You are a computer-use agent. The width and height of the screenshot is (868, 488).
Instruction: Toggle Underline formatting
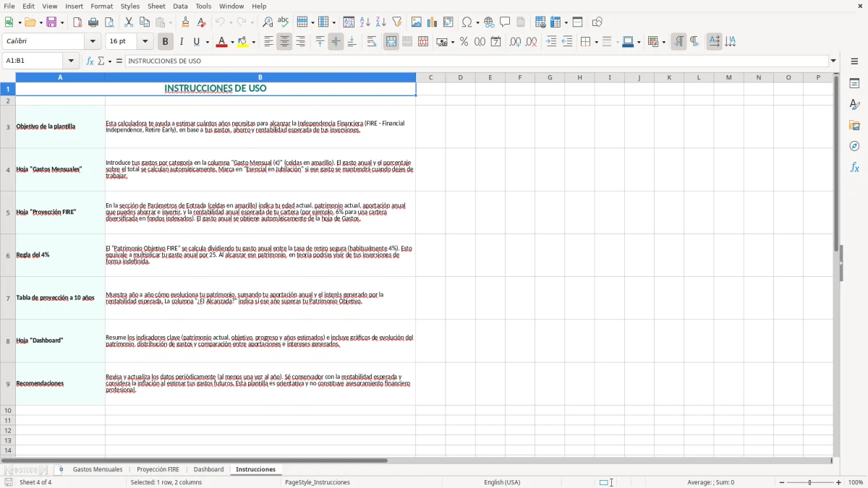[x=197, y=42]
